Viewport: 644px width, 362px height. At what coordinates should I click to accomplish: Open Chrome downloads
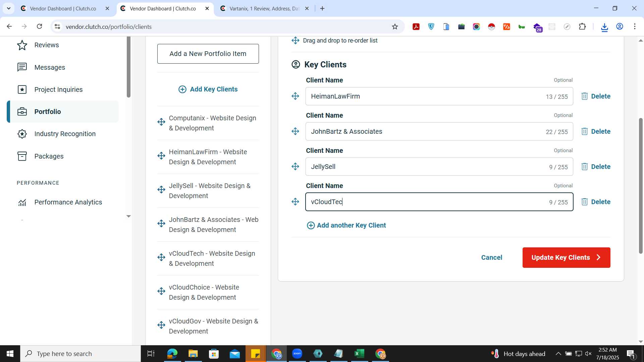tap(604, 27)
